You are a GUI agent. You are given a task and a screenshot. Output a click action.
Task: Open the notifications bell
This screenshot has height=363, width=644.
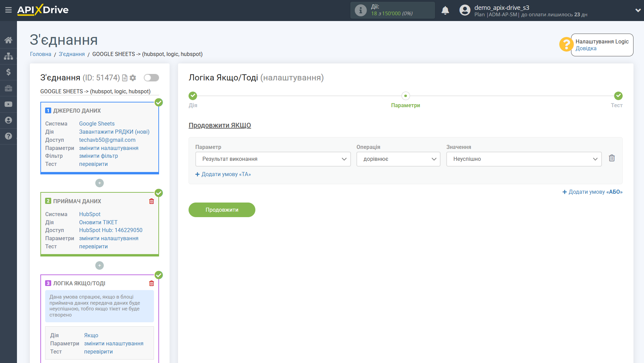point(445,11)
